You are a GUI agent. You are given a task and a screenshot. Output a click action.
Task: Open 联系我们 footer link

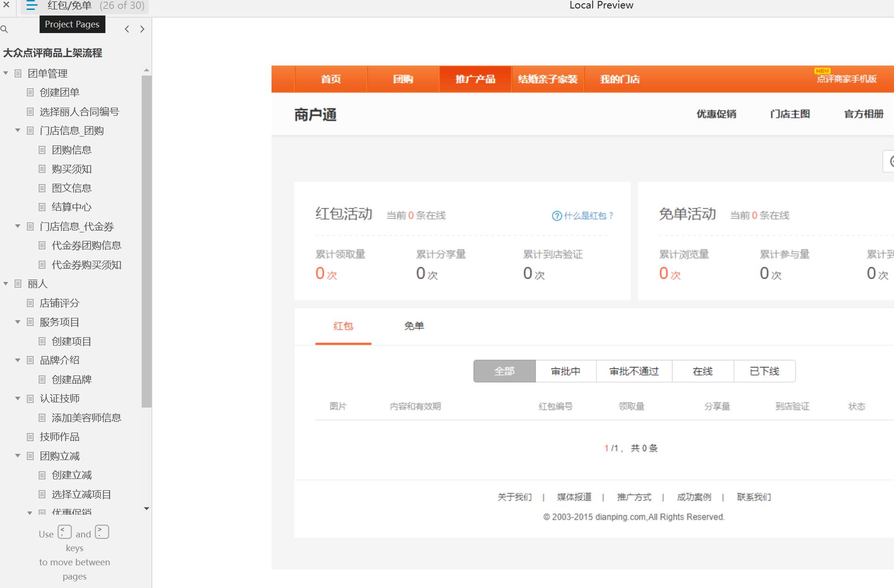pyautogui.click(x=754, y=497)
